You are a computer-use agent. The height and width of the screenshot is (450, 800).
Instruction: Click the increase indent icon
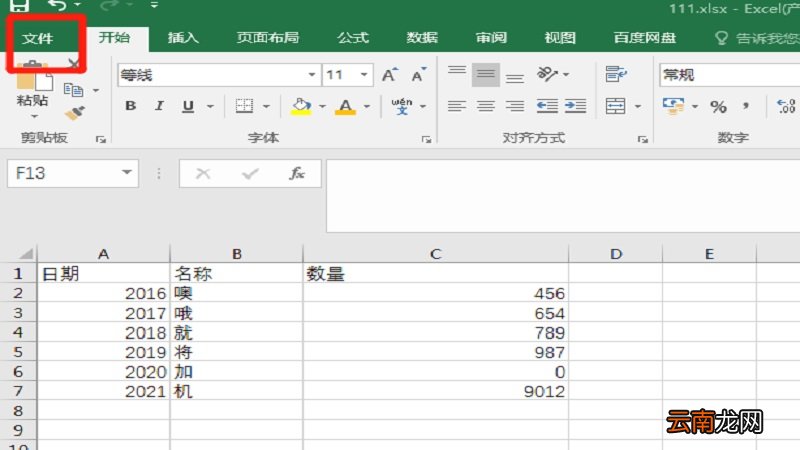(x=576, y=106)
